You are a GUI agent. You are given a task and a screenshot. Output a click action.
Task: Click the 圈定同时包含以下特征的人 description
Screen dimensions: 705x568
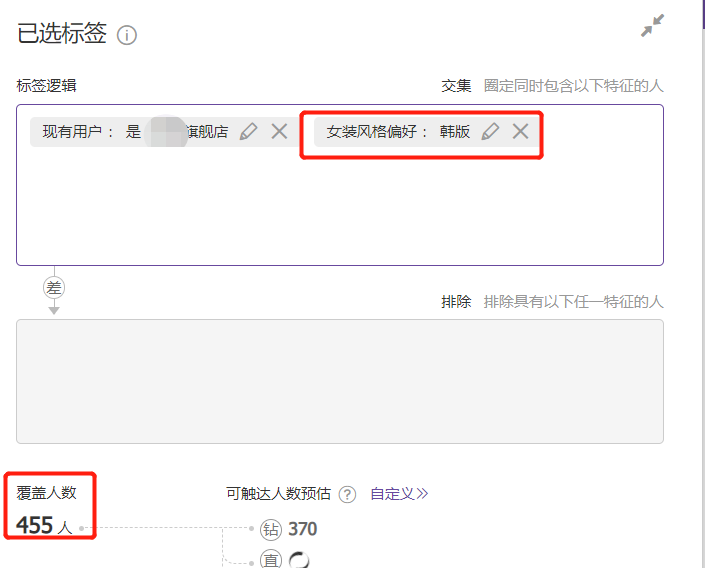[x=574, y=85]
